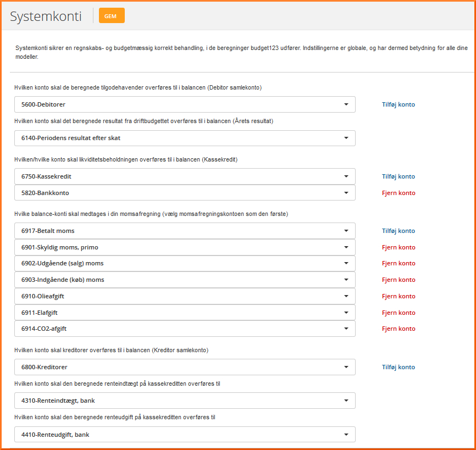
Task: Open the 6902-Udgående (salg) moms dropdown
Action: pyautogui.click(x=185, y=263)
